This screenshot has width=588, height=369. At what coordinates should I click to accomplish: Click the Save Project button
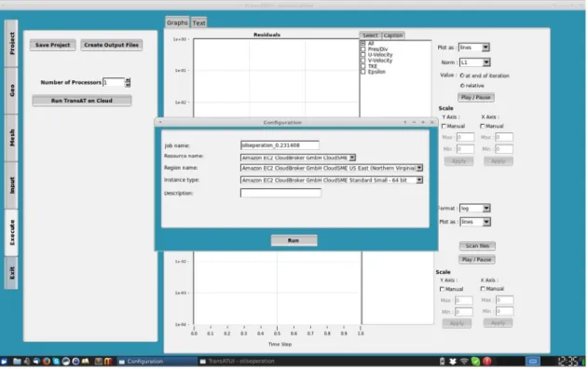pyautogui.click(x=52, y=45)
